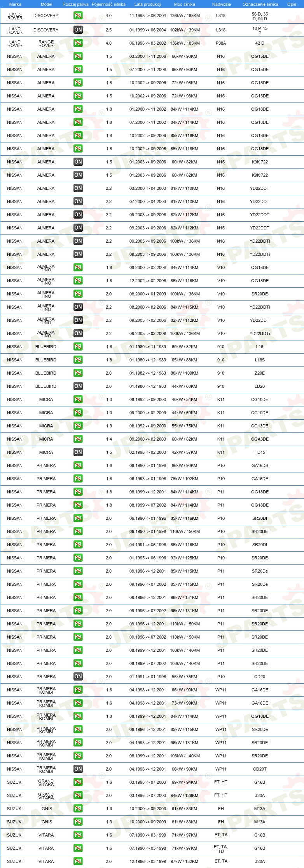This screenshot has height=868, width=304.
Task: Click the Marka column header
Action: click(x=15, y=4)
